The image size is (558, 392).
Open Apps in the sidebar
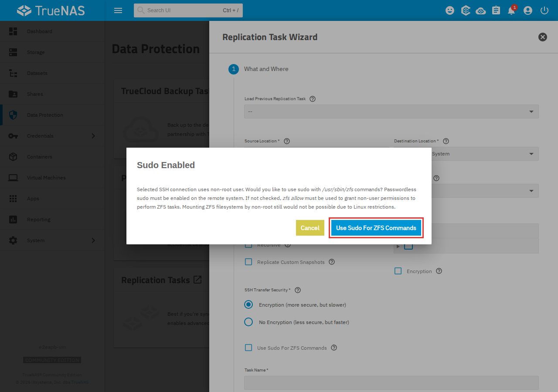tap(52, 199)
